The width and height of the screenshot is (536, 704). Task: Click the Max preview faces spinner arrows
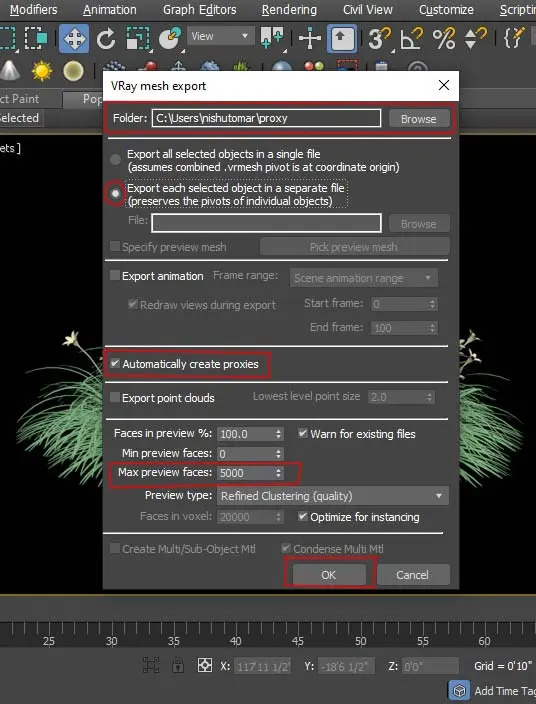click(x=279, y=473)
